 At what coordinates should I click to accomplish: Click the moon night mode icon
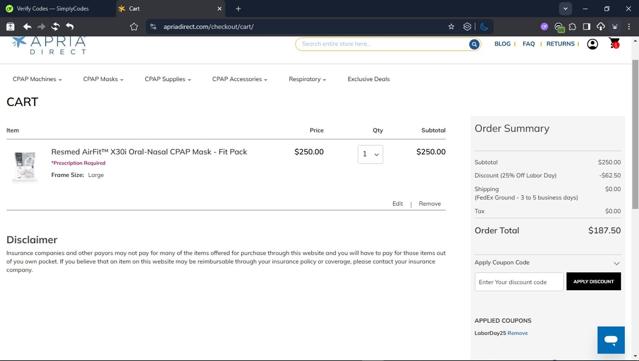click(484, 26)
